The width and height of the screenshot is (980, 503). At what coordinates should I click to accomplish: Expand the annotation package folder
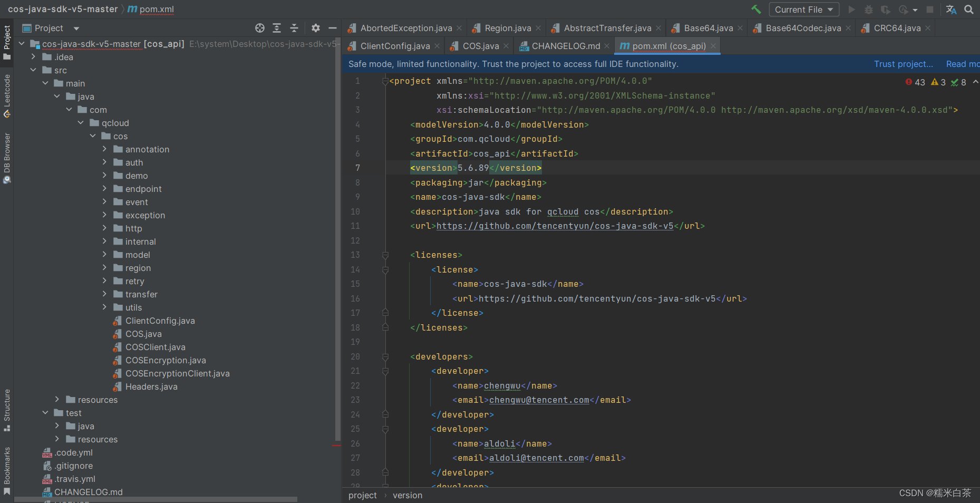[104, 149]
